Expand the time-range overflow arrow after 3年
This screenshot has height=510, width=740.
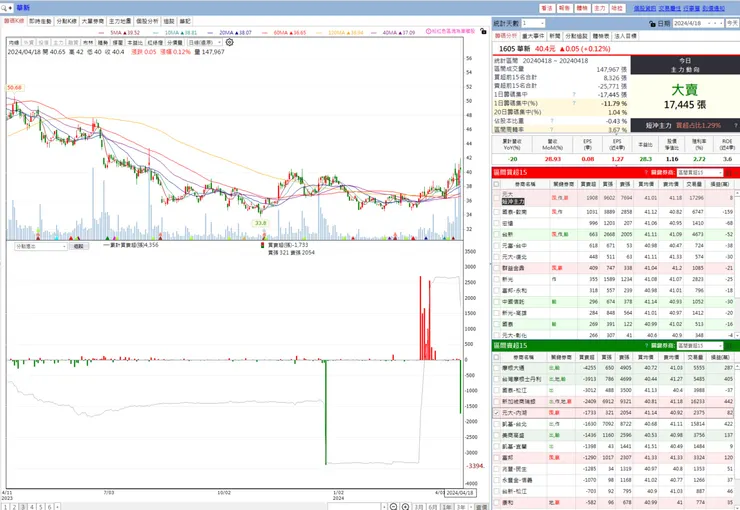point(471,507)
